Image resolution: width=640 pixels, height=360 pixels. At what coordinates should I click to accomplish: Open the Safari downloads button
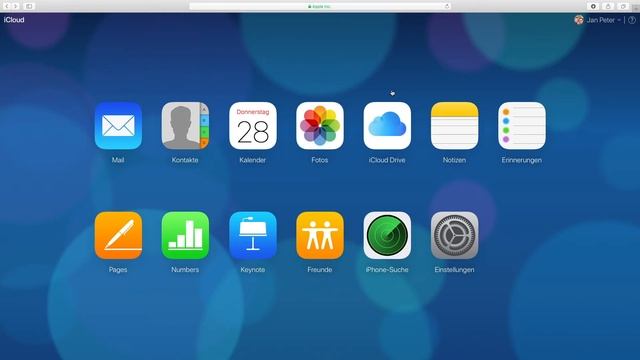pos(593,6)
